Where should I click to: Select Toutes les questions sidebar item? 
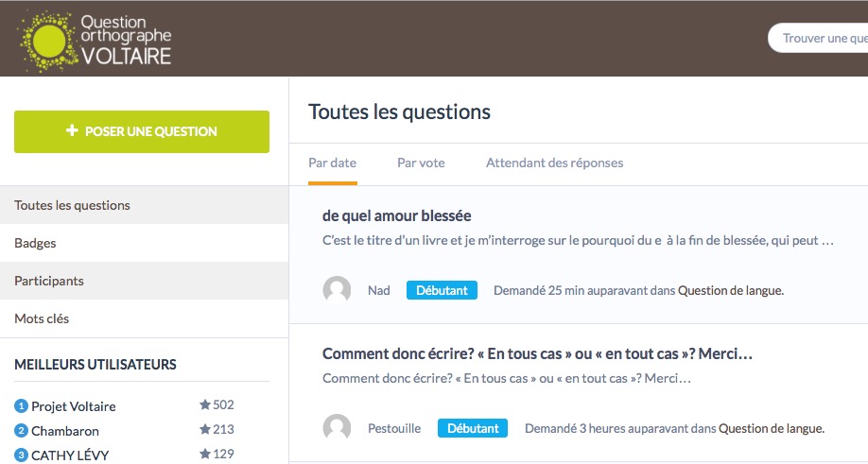coord(73,205)
